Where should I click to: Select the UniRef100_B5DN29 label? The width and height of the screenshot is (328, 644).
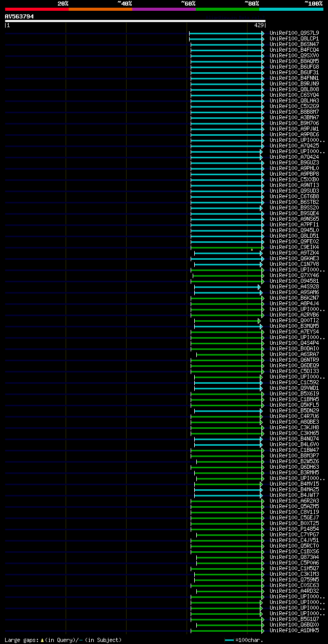point(294,410)
